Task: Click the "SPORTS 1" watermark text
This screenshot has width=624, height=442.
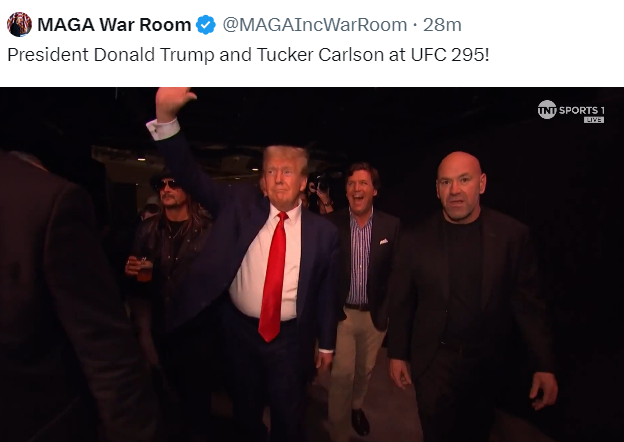Action: point(581,110)
